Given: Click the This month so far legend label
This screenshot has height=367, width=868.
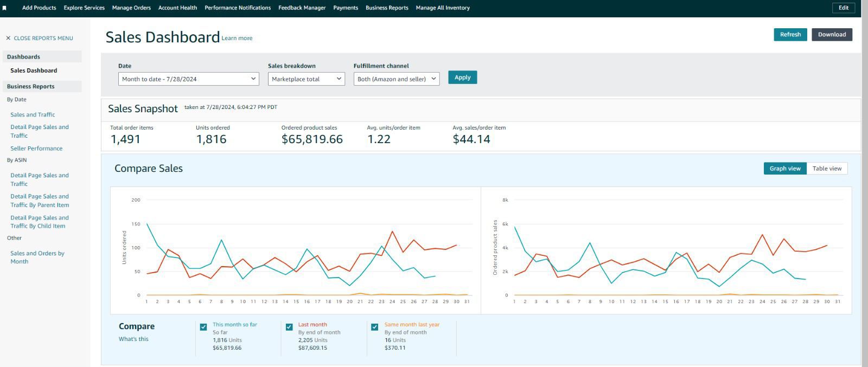Looking at the screenshot, I should coord(235,324).
